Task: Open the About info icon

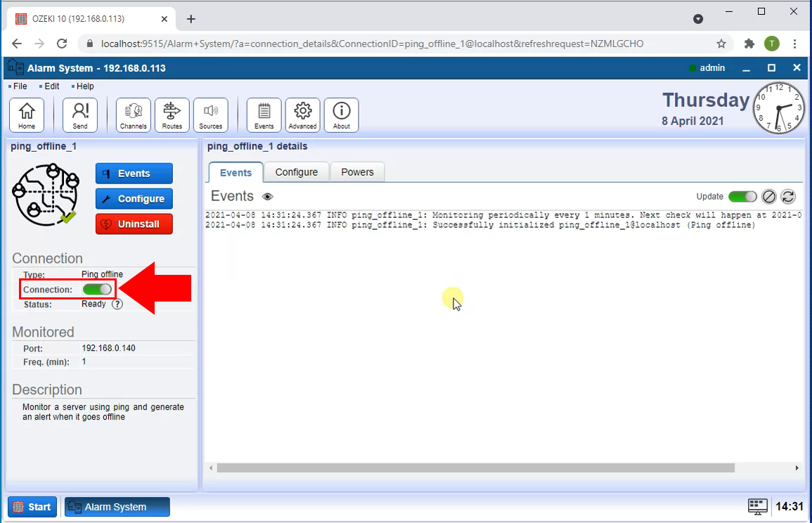Action: pos(341,115)
